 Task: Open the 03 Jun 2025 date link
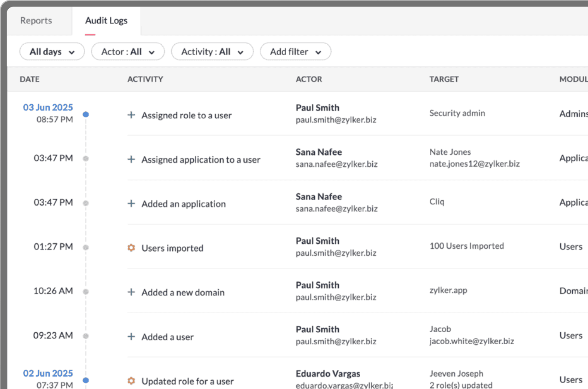(x=48, y=107)
